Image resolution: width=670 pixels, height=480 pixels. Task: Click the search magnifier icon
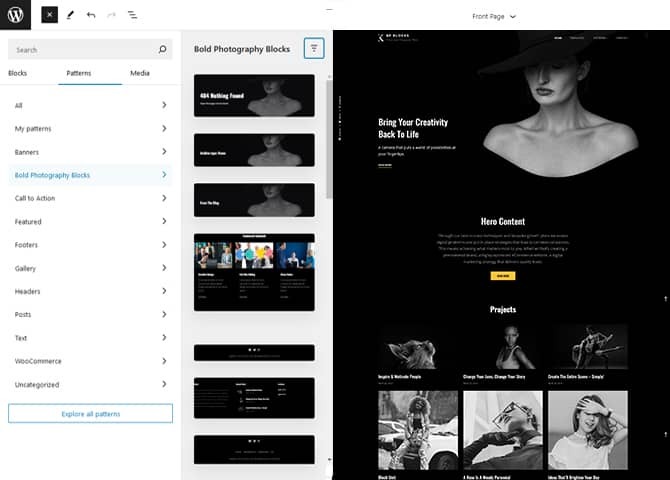(163, 49)
